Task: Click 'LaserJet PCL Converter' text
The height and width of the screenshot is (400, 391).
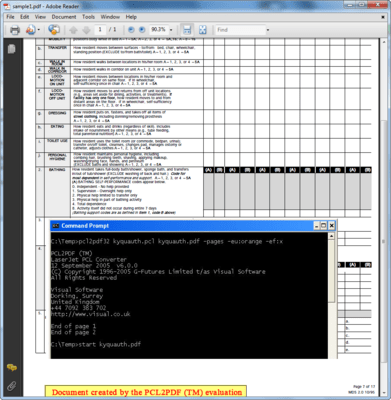Action: (89, 259)
